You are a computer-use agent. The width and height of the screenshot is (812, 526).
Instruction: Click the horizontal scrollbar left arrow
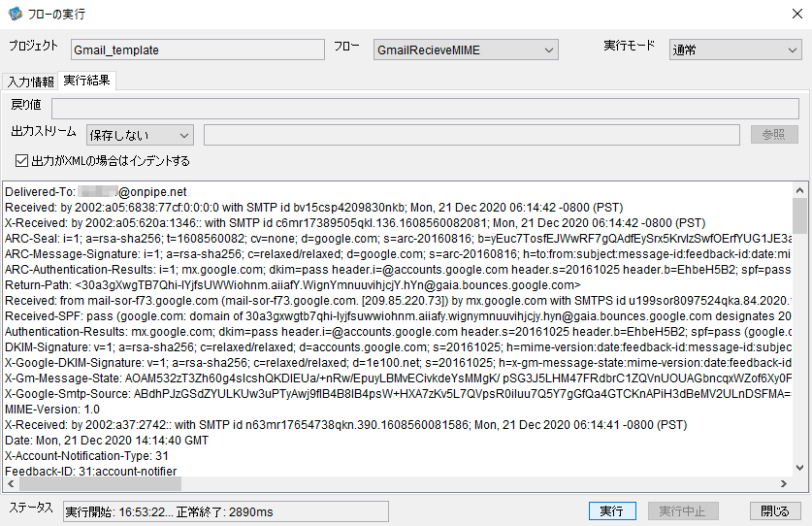point(11,483)
